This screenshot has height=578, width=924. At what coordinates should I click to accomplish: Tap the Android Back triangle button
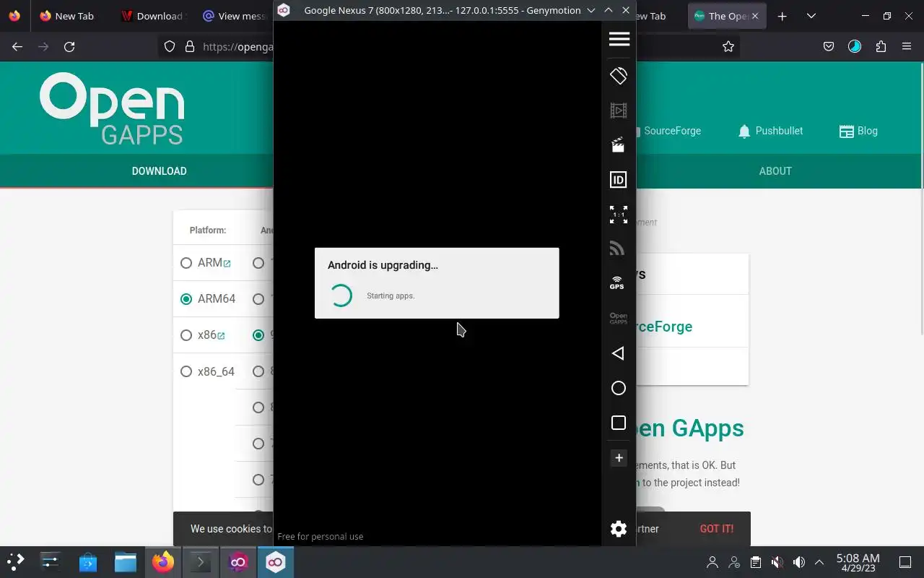point(618,353)
